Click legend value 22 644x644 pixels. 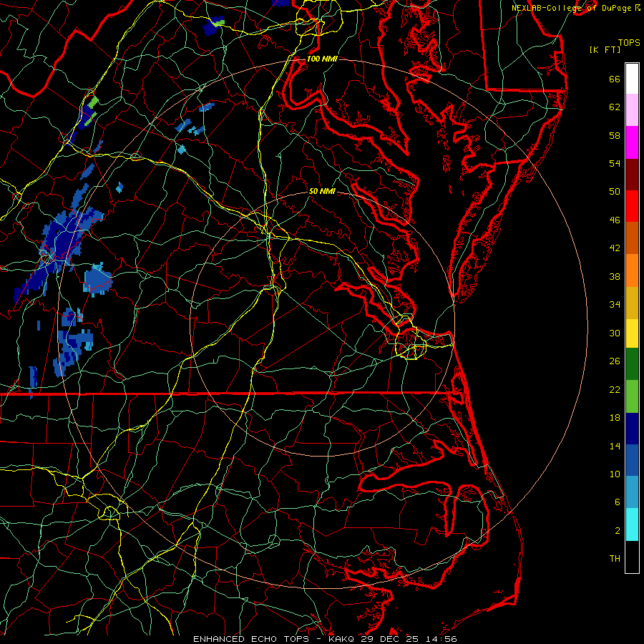point(615,389)
